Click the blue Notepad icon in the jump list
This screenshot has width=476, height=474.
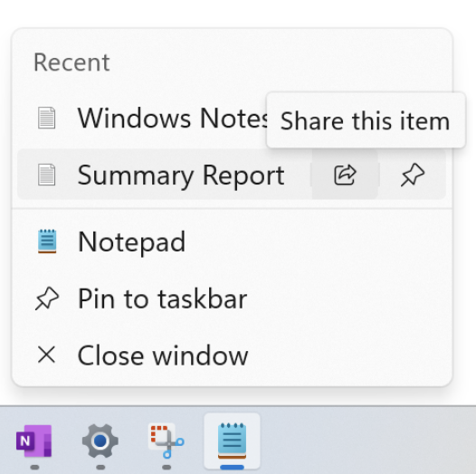[47, 242]
